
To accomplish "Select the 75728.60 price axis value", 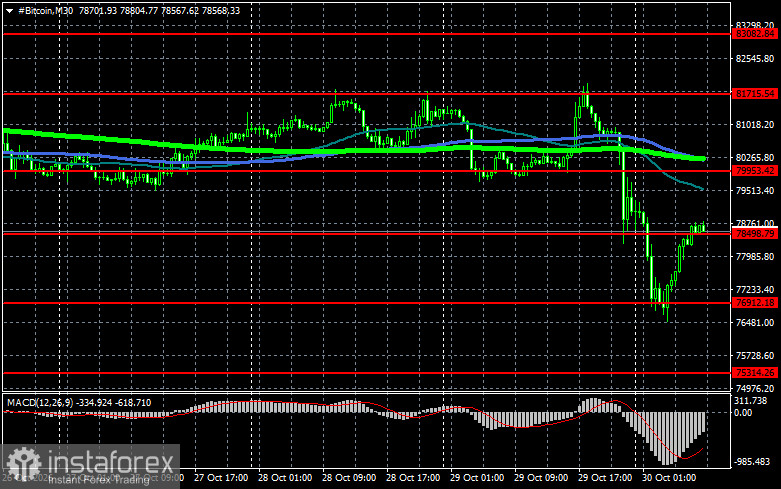I will [755, 356].
